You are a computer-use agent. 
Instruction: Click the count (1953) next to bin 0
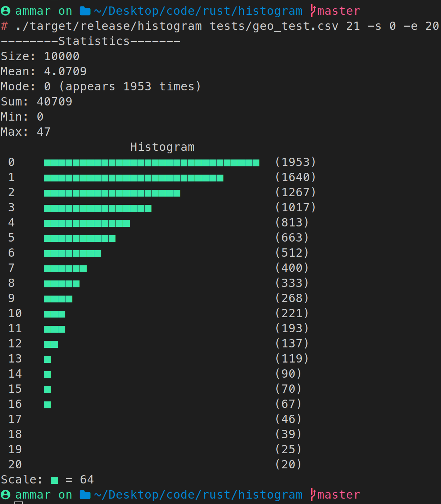click(x=296, y=162)
